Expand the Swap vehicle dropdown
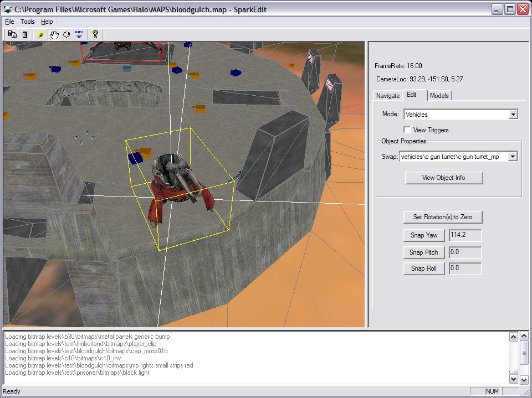The height and width of the screenshot is (398, 532). coord(513,157)
